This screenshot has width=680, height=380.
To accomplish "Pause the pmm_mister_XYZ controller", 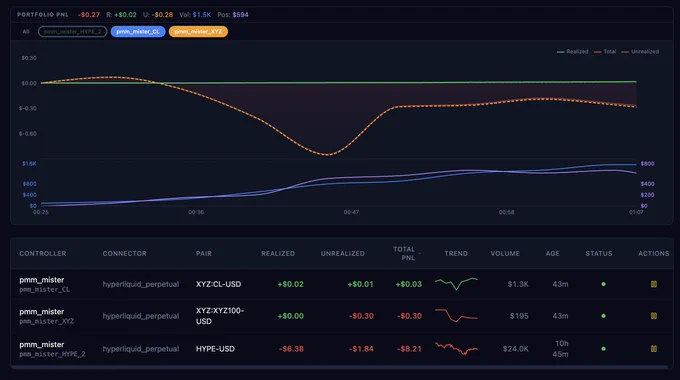I will pos(654,316).
